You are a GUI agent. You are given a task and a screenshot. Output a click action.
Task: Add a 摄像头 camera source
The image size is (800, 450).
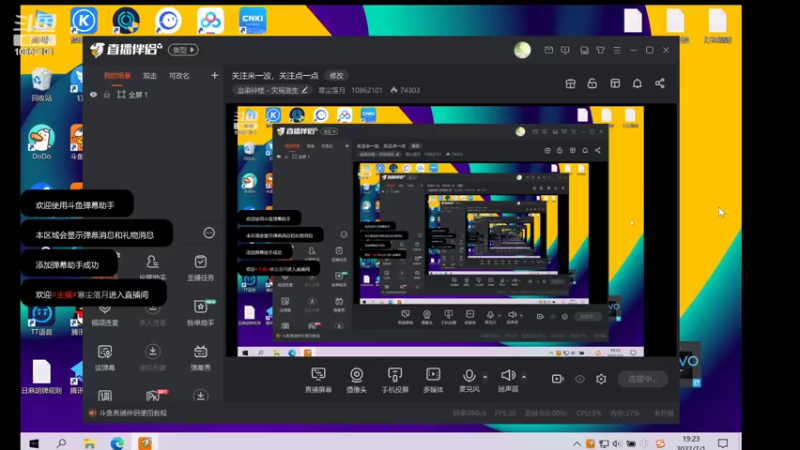tap(357, 380)
